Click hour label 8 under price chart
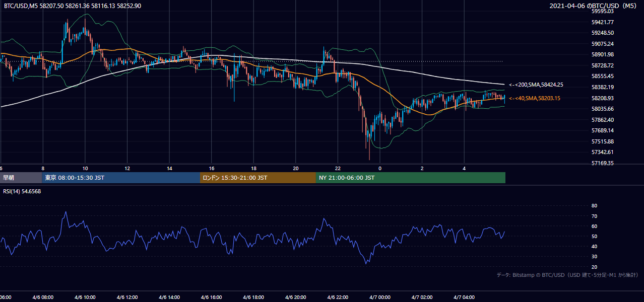Image resolution: width=644 pixels, height=302 pixels. pyautogui.click(x=43, y=168)
